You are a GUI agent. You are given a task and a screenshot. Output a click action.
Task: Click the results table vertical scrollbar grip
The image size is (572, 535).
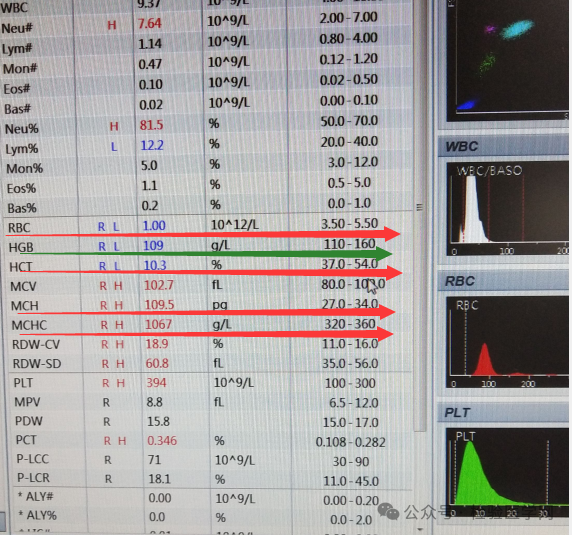coord(420,207)
